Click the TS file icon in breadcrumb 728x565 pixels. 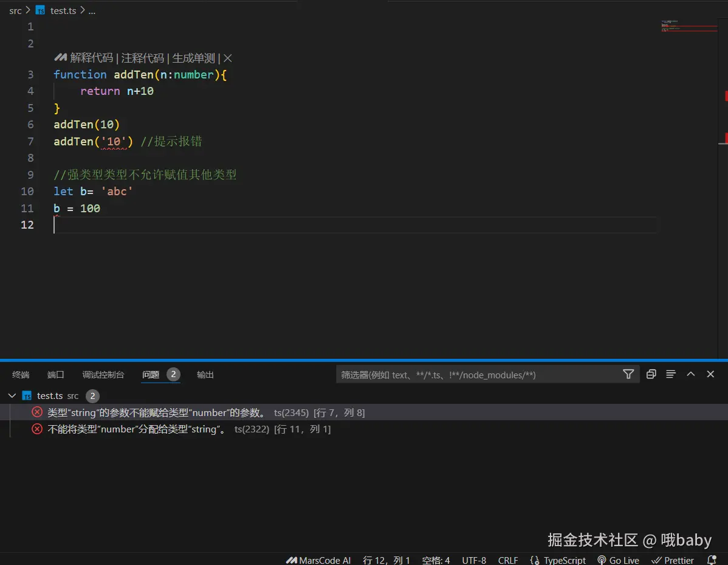click(40, 11)
